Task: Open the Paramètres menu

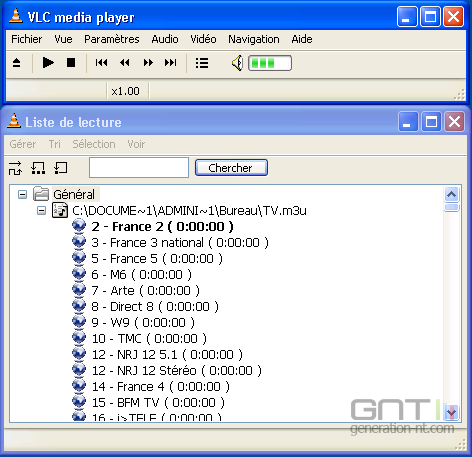Action: [112, 39]
